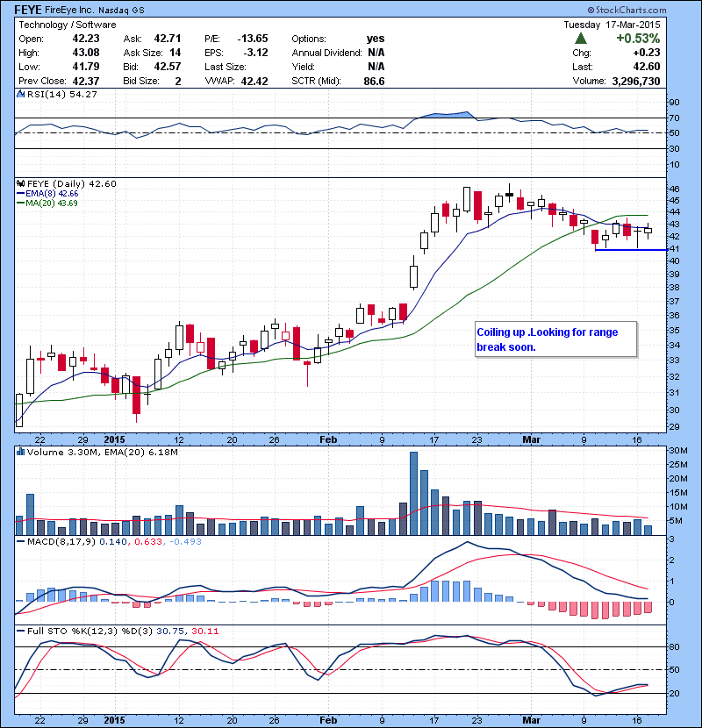Click the EMA(8) 42.66 legend text

pyautogui.click(x=52, y=194)
